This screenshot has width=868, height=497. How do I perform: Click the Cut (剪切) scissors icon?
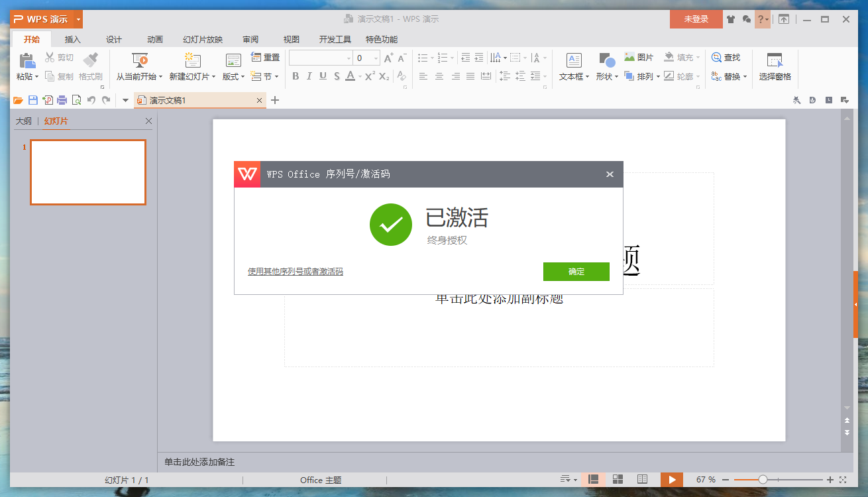coord(50,58)
